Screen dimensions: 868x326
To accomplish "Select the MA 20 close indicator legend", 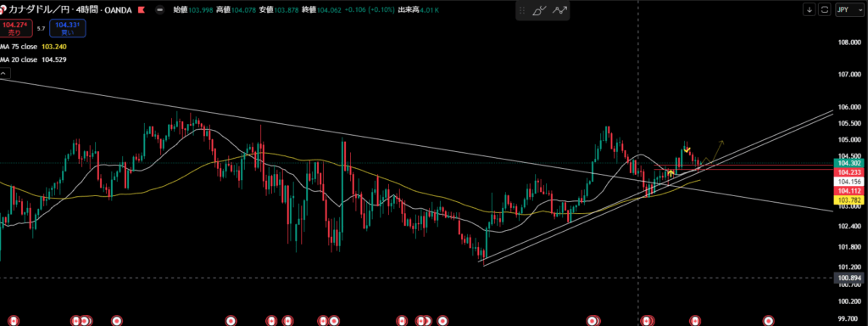I will pyautogui.click(x=33, y=59).
